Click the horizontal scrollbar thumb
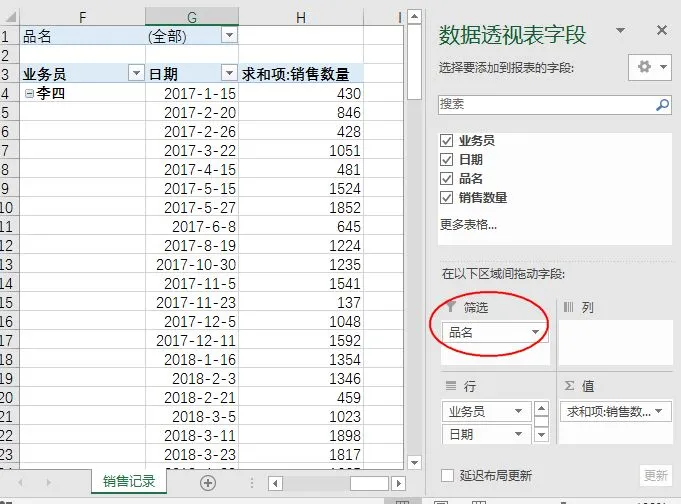The image size is (681, 504). pyautogui.click(x=369, y=483)
